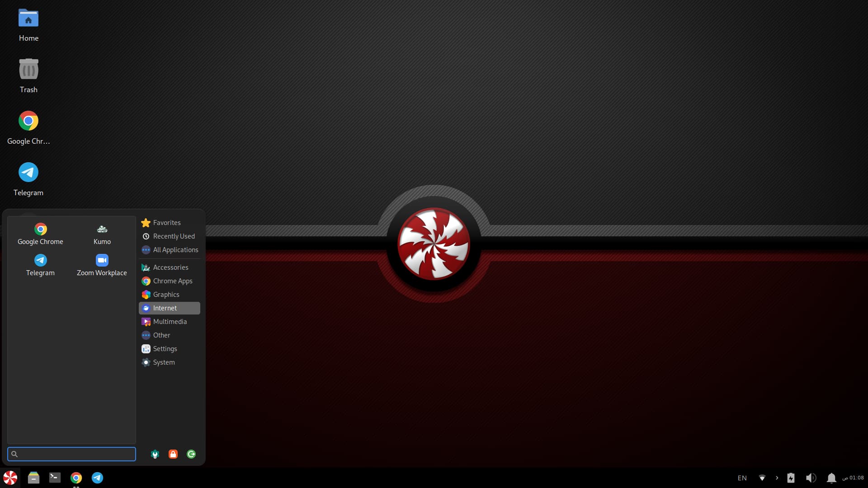This screenshot has height=488, width=868.
Task: Lock the screen with the orange padlock
Action: [173, 454]
